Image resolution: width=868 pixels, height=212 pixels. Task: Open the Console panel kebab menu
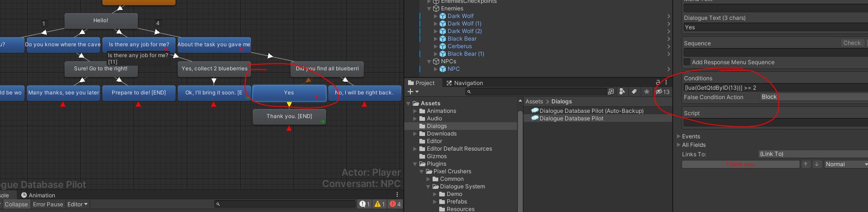(x=397, y=195)
